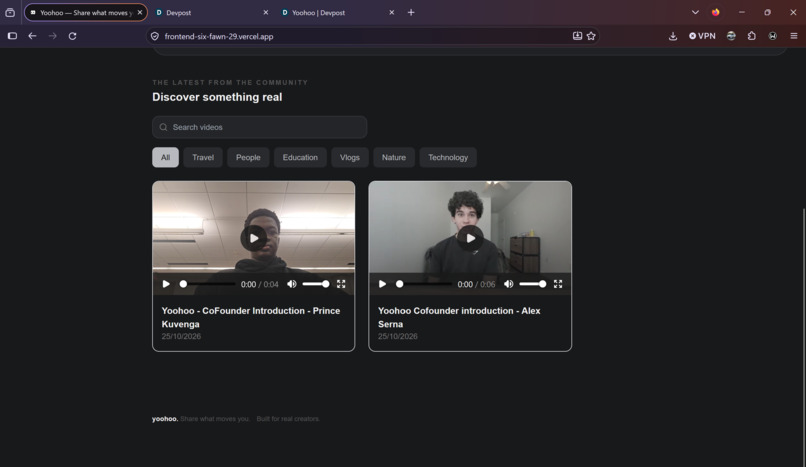This screenshot has height=467, width=806.
Task: Open Alex Serna video title
Action: 459,317
